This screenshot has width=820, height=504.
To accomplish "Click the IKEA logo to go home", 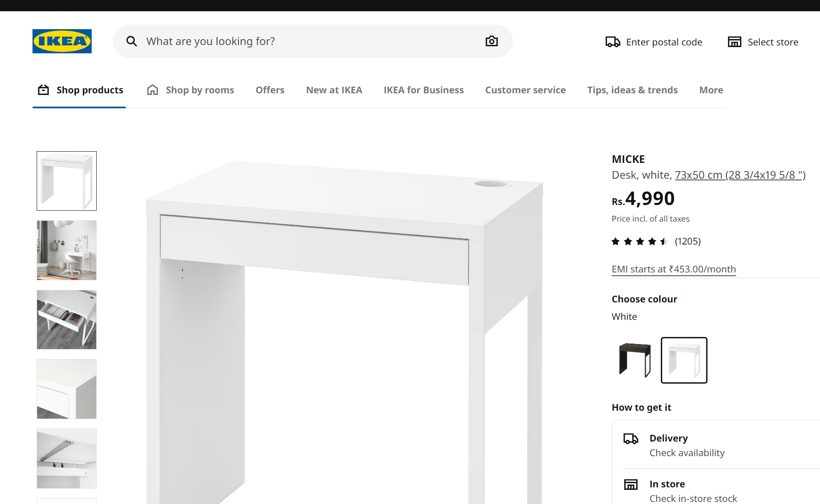I will click(61, 41).
